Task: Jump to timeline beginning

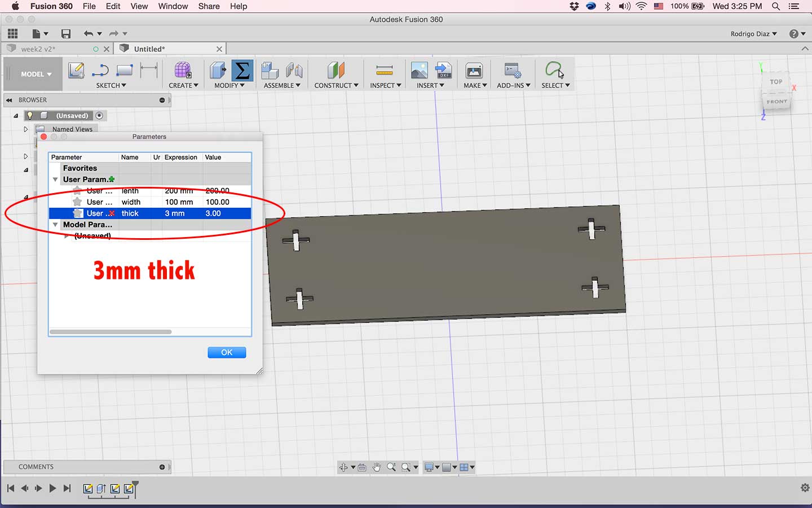Action: 11,488
